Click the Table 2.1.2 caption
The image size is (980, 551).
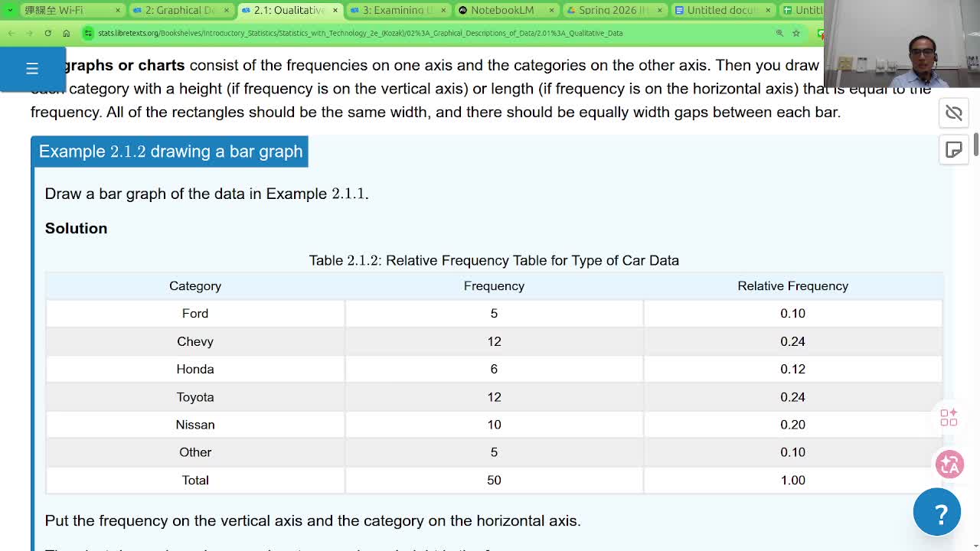point(494,260)
